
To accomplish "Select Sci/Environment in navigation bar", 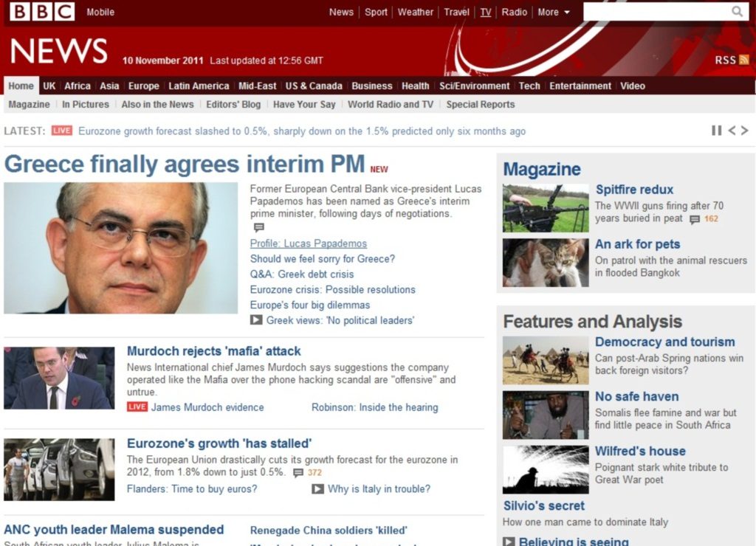I will 474,86.
